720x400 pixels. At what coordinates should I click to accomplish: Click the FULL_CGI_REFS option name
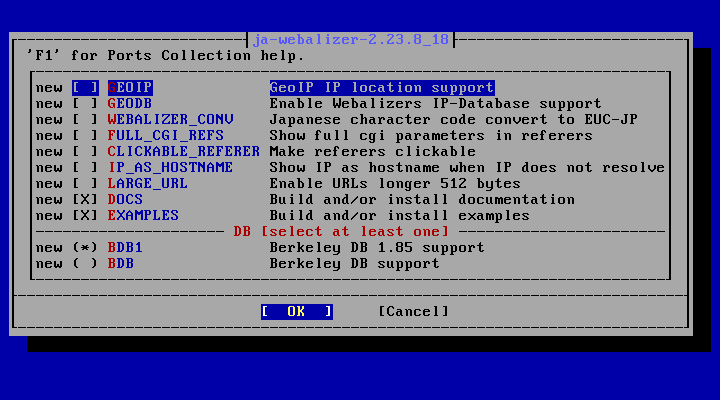pos(166,135)
